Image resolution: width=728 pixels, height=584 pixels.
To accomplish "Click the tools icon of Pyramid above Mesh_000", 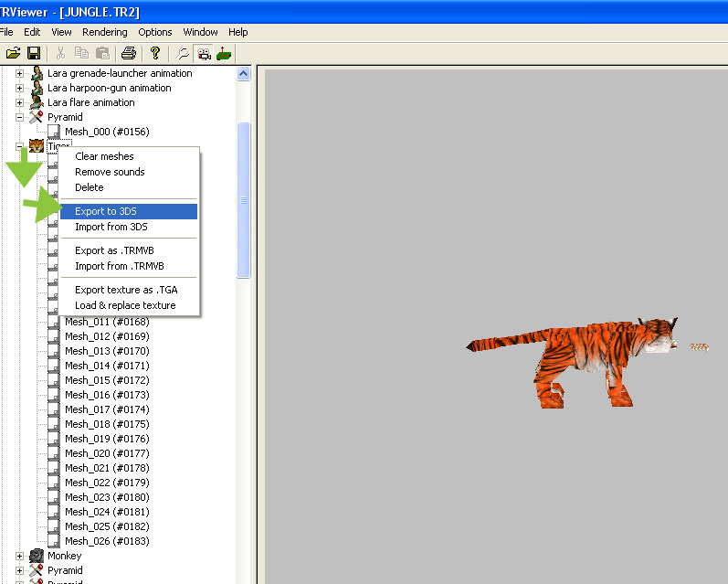I will point(37,117).
